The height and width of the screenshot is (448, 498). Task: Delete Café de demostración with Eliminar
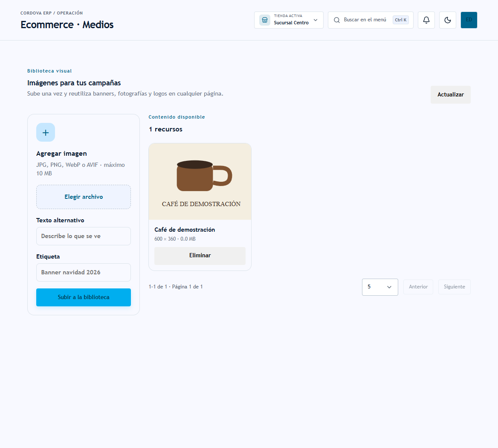coord(200,256)
